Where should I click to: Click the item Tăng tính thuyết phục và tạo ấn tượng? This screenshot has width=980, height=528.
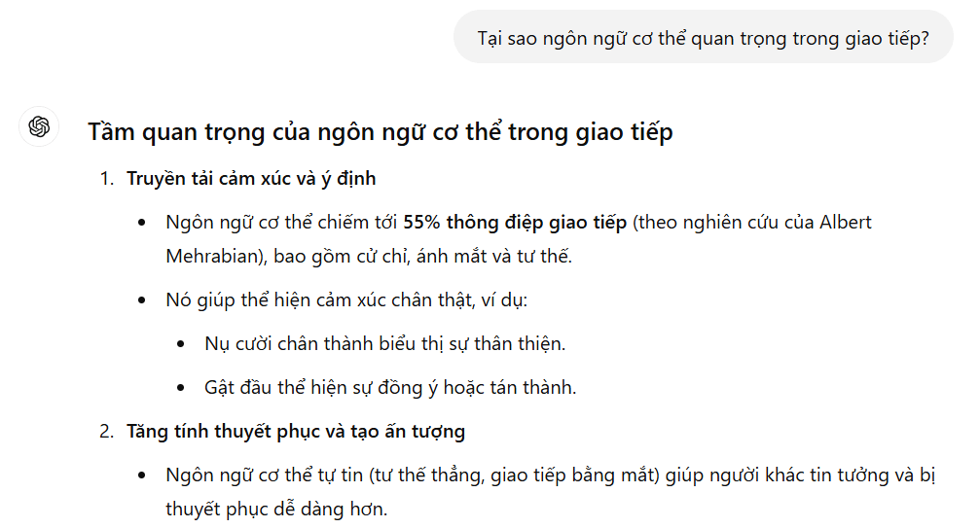point(296,432)
